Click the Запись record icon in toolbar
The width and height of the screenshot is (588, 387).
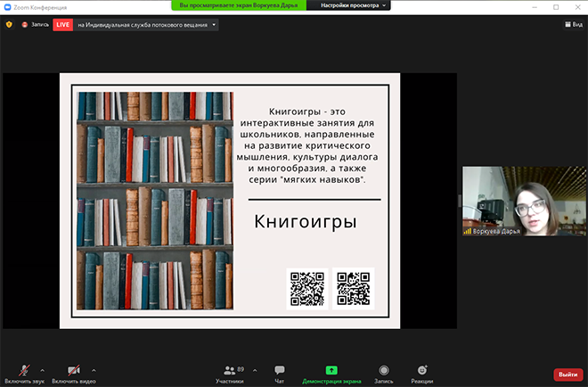[383, 373]
